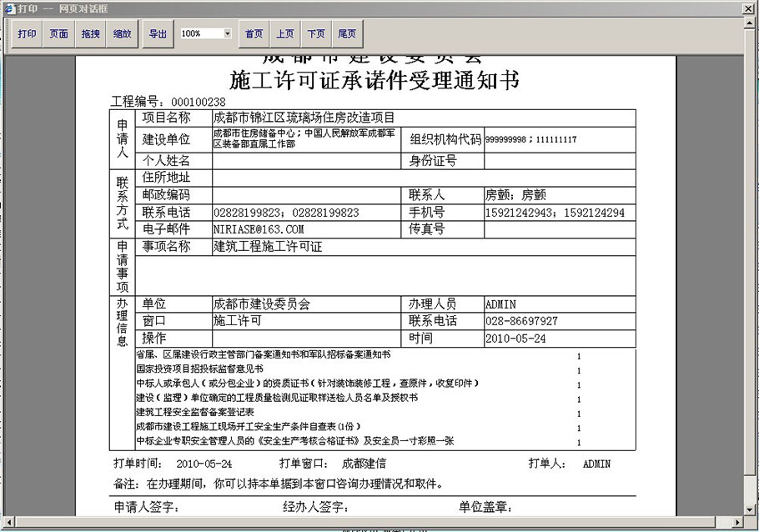Go to first page with 首页
Viewport: 759px width, 532px height.
[254, 34]
